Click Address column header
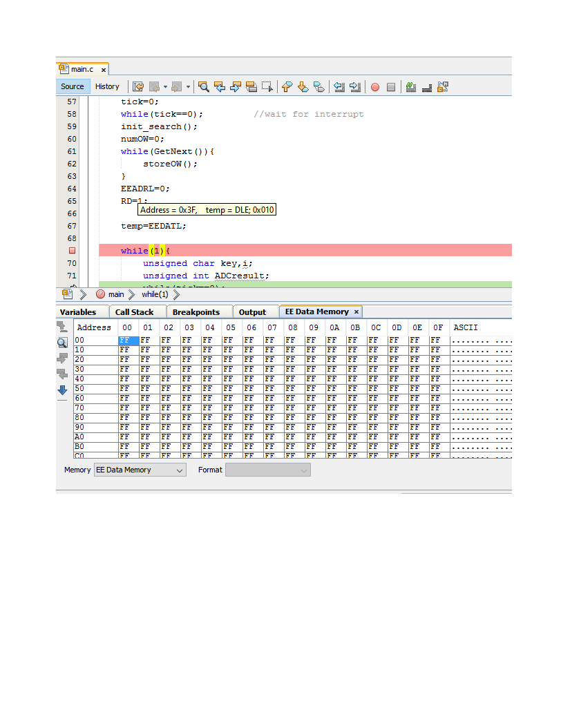561x728 pixels. (94, 327)
